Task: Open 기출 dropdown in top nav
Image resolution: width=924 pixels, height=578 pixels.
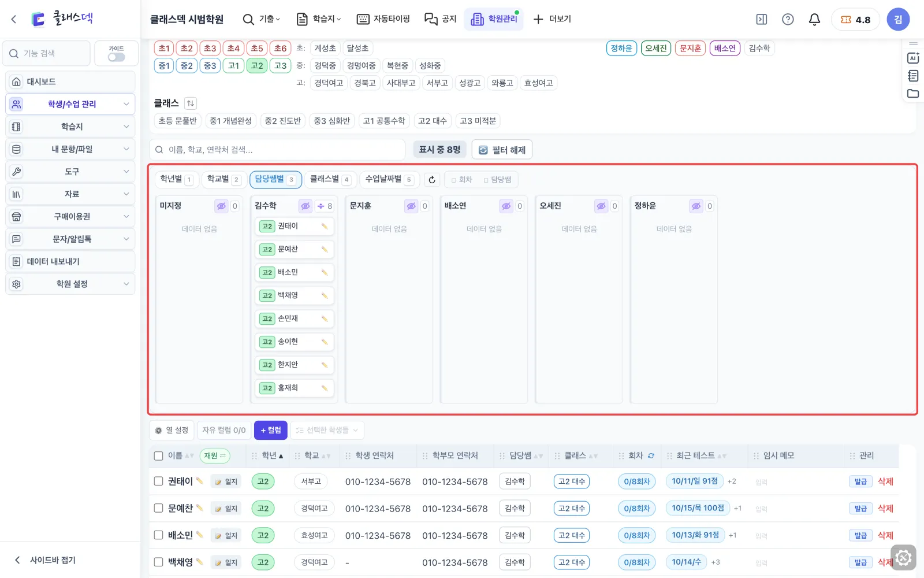Action: point(262,19)
